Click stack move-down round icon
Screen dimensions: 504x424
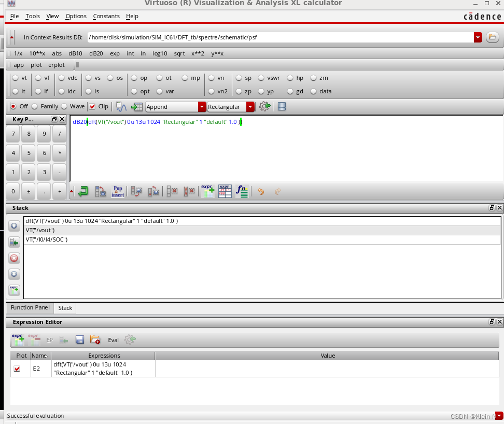pos(14,274)
